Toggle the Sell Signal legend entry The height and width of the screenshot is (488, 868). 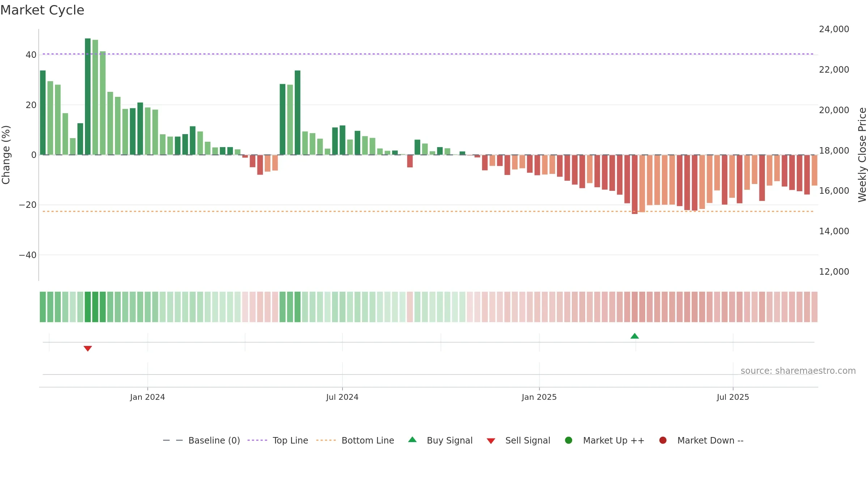coord(518,440)
